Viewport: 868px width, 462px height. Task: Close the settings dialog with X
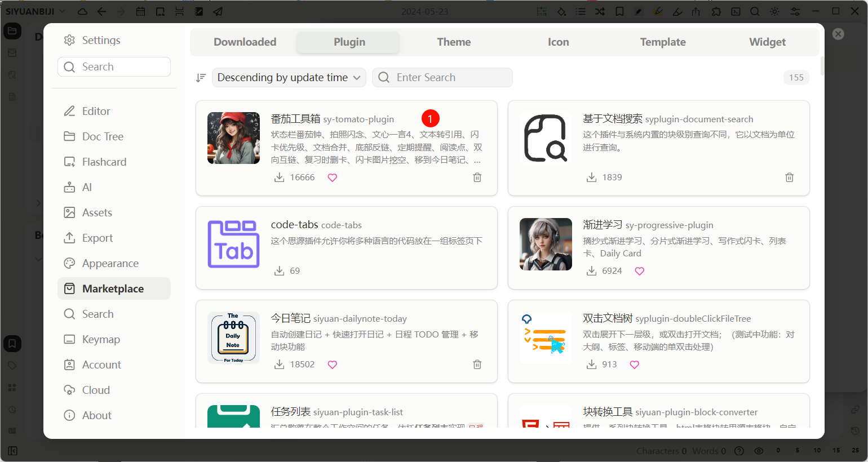pos(838,34)
